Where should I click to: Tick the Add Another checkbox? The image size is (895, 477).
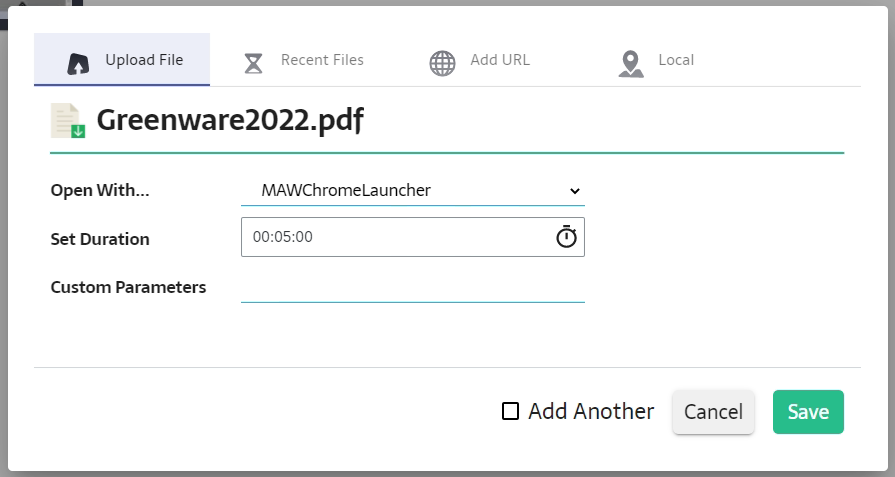click(x=510, y=411)
